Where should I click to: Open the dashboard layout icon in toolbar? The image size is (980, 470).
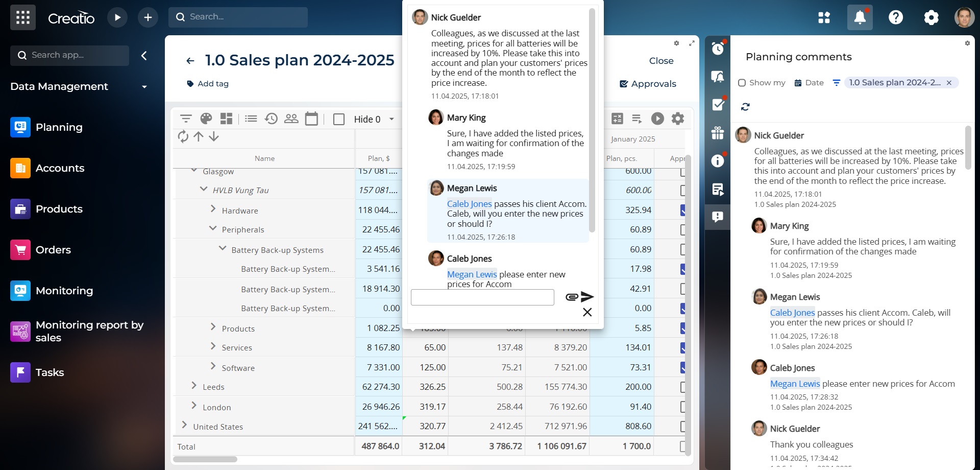[226, 119]
